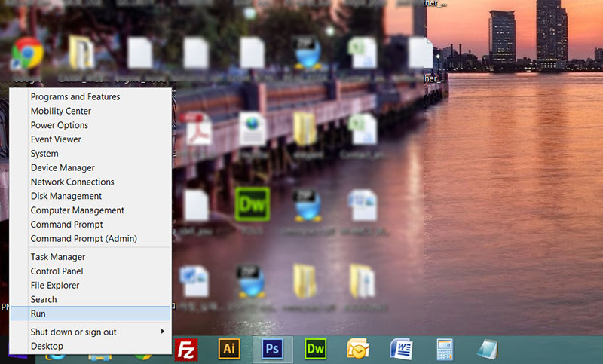This screenshot has width=603, height=364.
Task: Select the PDF document icon on desktop
Action: [198, 129]
